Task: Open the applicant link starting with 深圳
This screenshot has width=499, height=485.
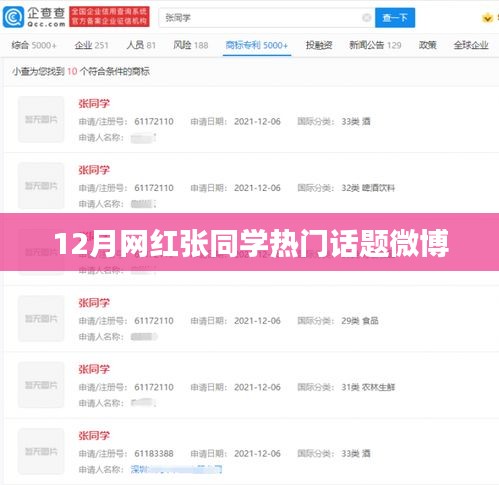Action: (176, 469)
